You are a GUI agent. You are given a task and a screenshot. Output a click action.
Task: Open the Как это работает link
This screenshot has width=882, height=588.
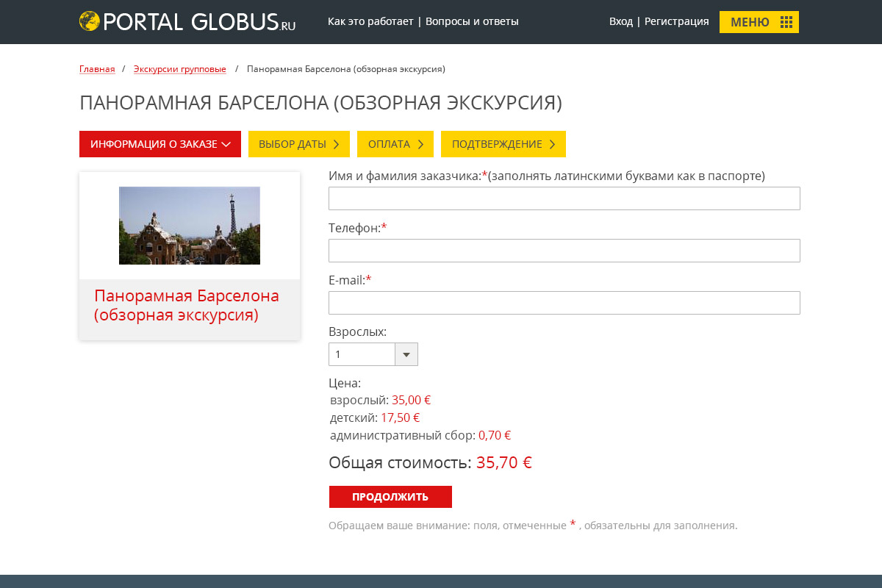(x=370, y=21)
